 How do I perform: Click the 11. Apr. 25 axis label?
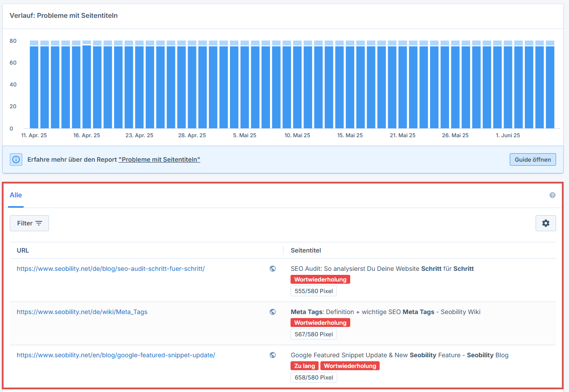point(34,135)
